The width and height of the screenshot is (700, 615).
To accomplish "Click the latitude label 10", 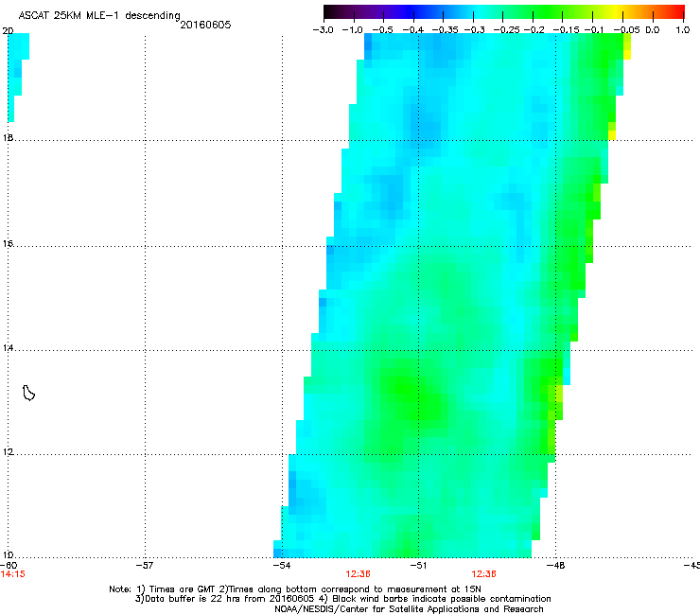I will click(8, 555).
